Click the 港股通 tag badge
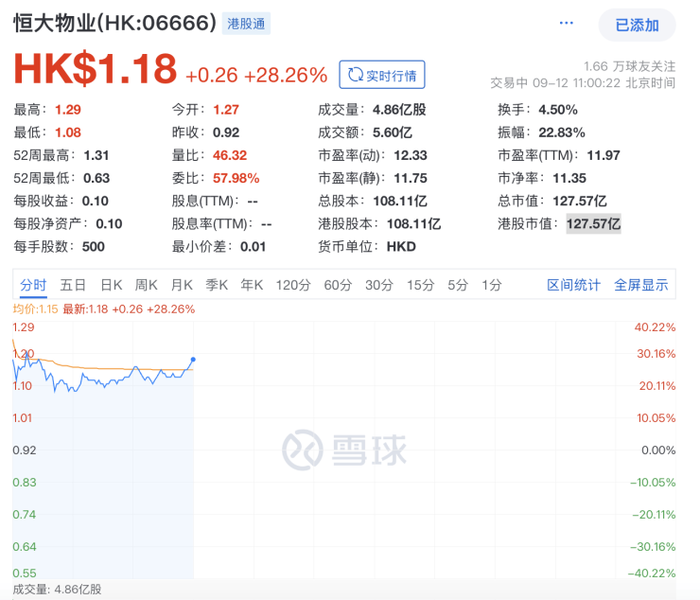This screenshot has width=700, height=600. (x=244, y=24)
